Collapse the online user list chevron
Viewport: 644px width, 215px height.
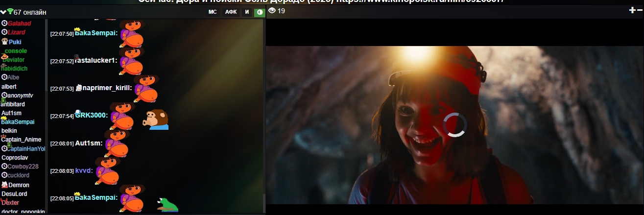[x=3, y=11]
